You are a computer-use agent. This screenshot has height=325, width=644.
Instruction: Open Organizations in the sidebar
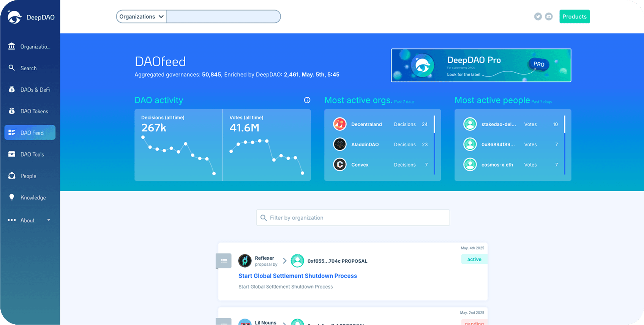click(30, 46)
